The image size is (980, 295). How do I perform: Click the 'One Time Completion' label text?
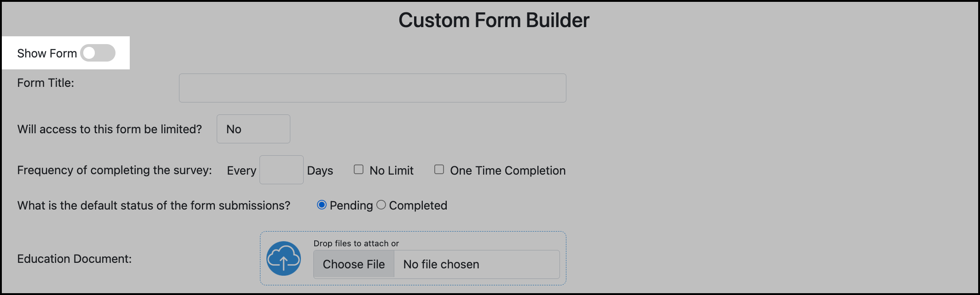pos(507,170)
